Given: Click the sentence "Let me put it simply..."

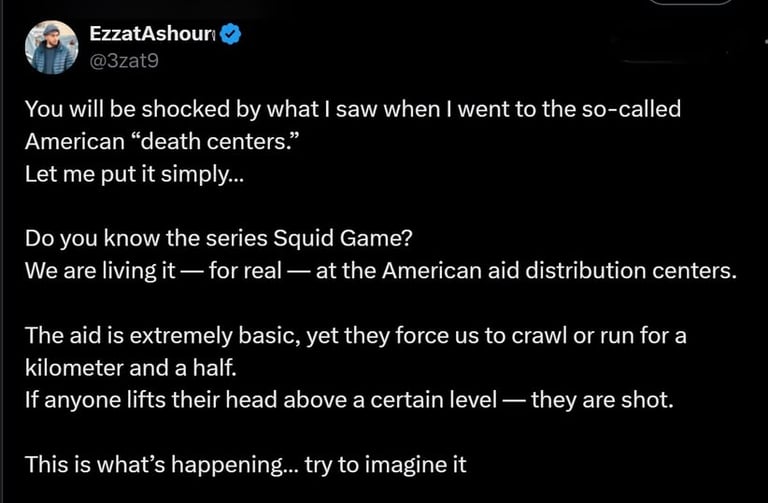Looking at the screenshot, I should pyautogui.click(x=134, y=174).
